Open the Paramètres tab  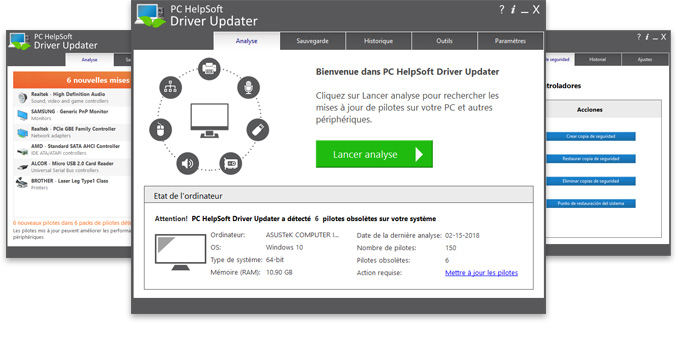(x=510, y=41)
